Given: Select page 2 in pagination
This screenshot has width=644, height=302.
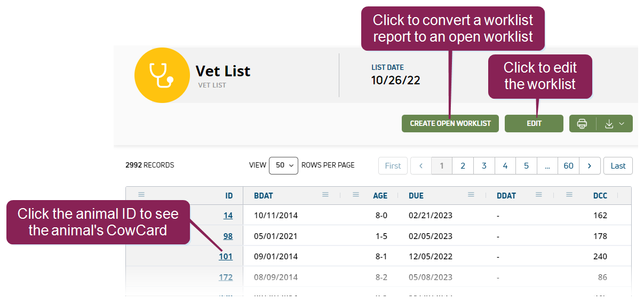Looking at the screenshot, I should [x=463, y=166].
